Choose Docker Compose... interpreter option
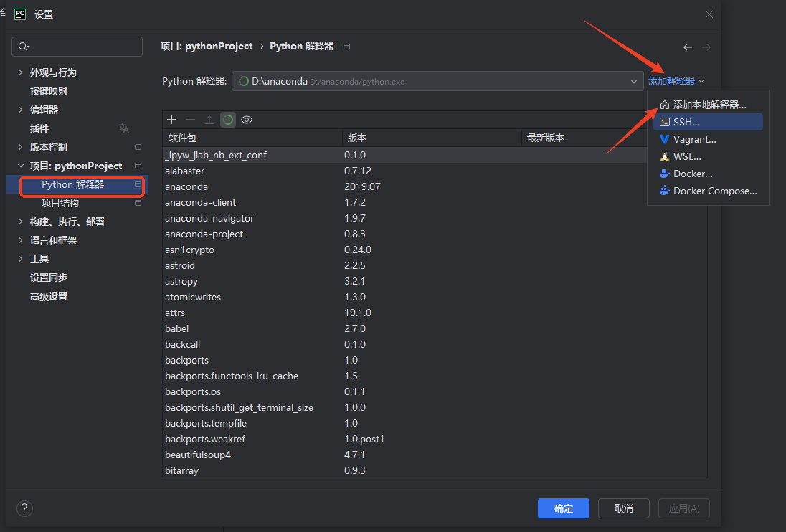The image size is (786, 532). pos(708,191)
